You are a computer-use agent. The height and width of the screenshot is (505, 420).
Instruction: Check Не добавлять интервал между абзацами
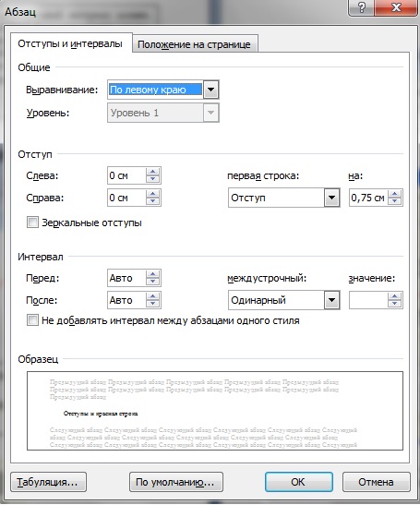(x=32, y=320)
